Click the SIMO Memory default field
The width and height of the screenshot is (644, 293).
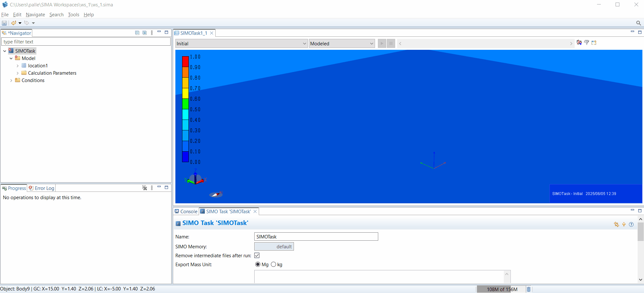tap(274, 246)
